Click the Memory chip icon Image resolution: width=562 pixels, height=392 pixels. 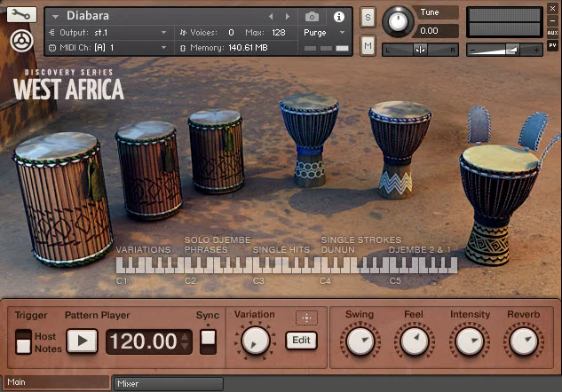coord(183,48)
